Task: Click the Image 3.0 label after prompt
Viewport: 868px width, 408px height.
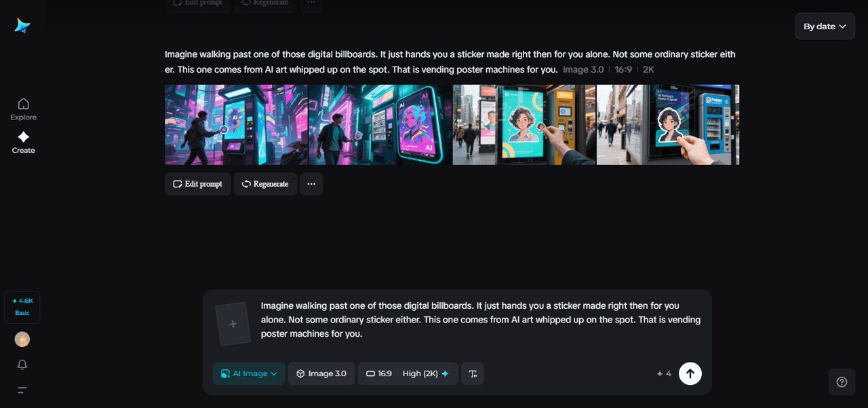Action: 583,70
